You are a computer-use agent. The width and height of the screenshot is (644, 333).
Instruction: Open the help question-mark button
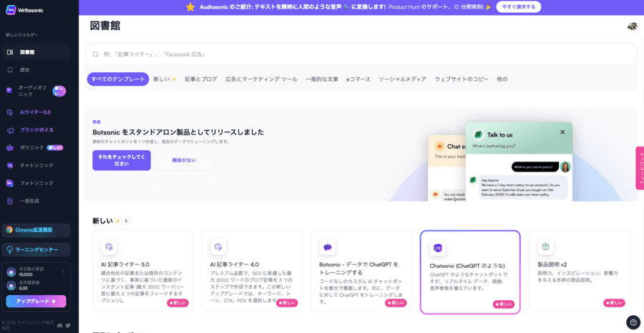coord(633,322)
